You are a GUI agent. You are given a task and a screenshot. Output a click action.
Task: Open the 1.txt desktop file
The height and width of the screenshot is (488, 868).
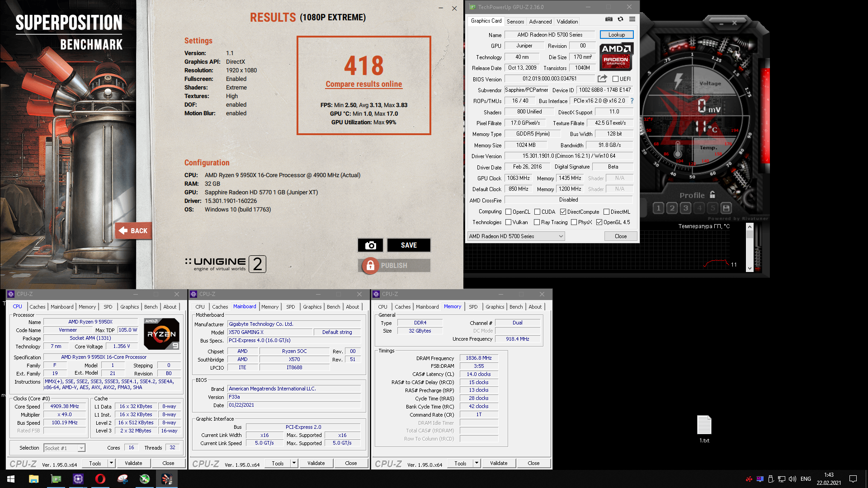pos(704,429)
